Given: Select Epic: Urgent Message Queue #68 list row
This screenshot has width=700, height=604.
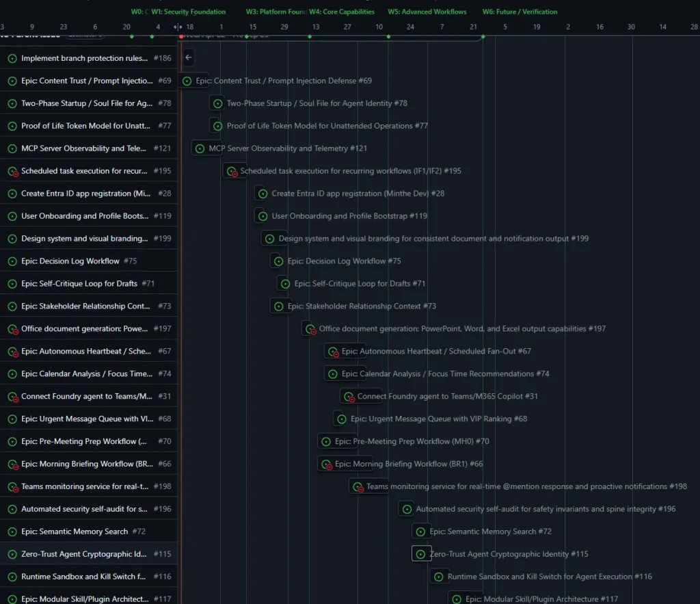Looking at the screenshot, I should coord(89,419).
